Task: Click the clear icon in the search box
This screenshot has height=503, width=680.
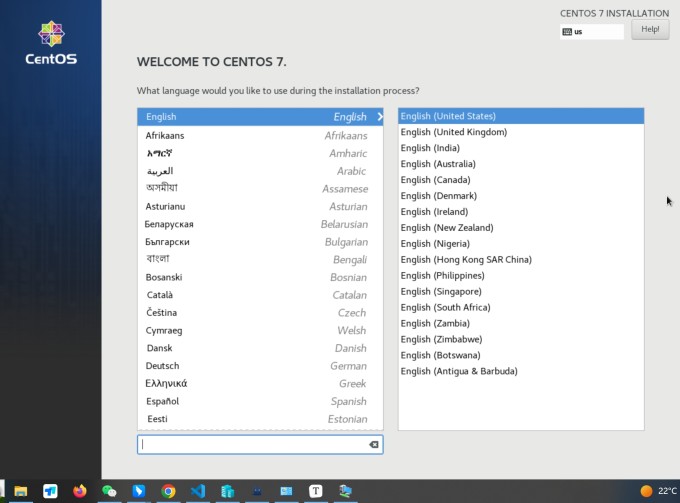Action: coord(373,444)
